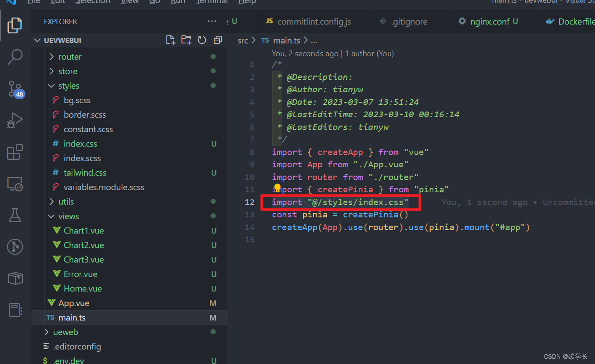595x364 pixels.
Task: Click src in the breadcrumb path
Action: click(243, 40)
